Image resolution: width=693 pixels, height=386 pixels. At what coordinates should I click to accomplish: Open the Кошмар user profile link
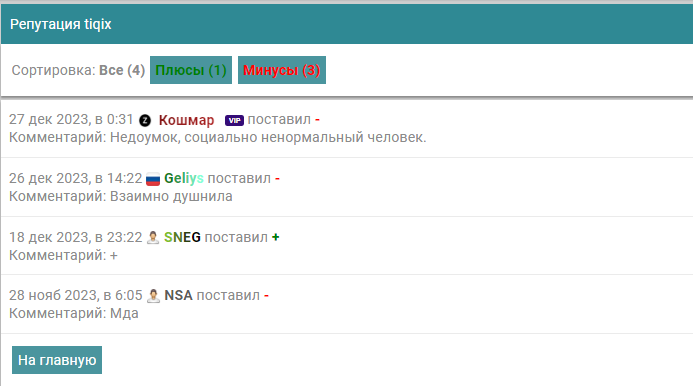[187, 120]
